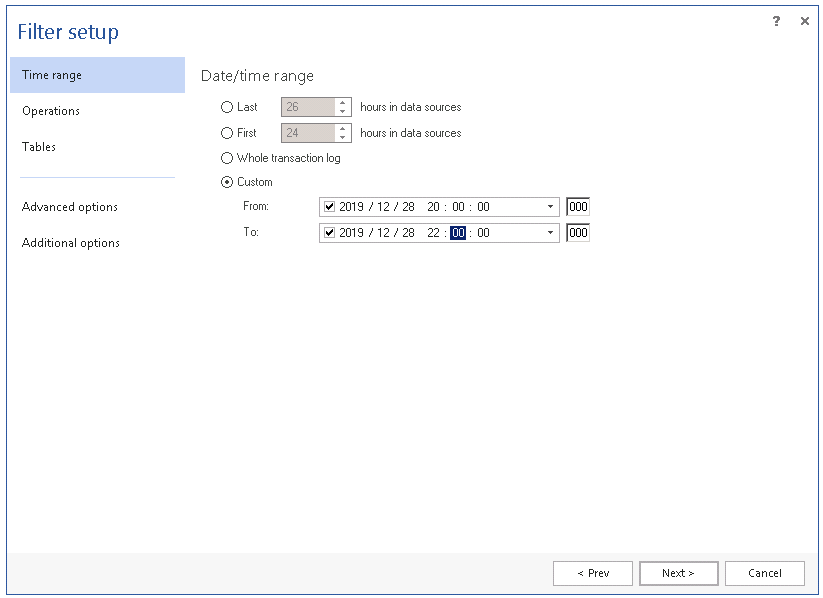Cancel the filter setup

point(765,573)
